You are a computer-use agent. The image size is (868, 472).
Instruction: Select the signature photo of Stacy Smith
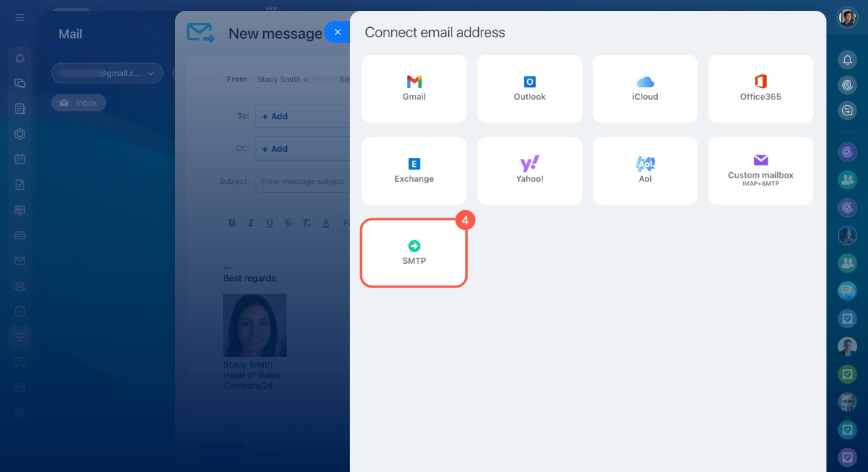point(255,326)
